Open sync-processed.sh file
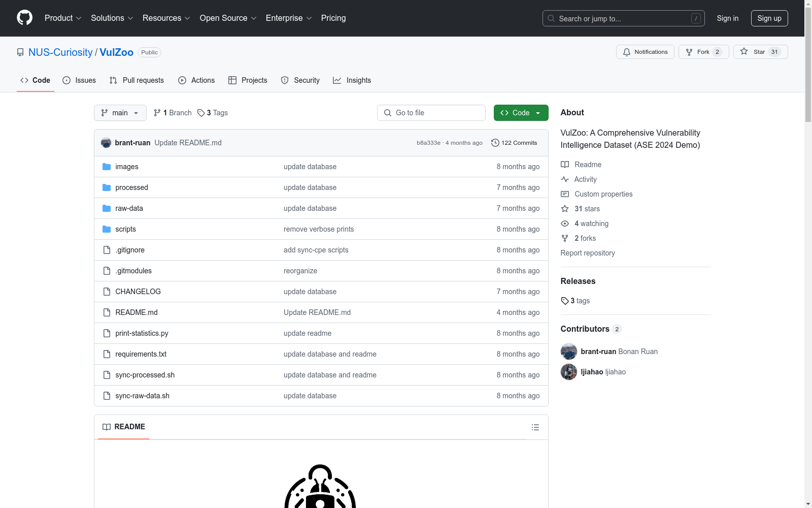812x508 pixels. 145,375
